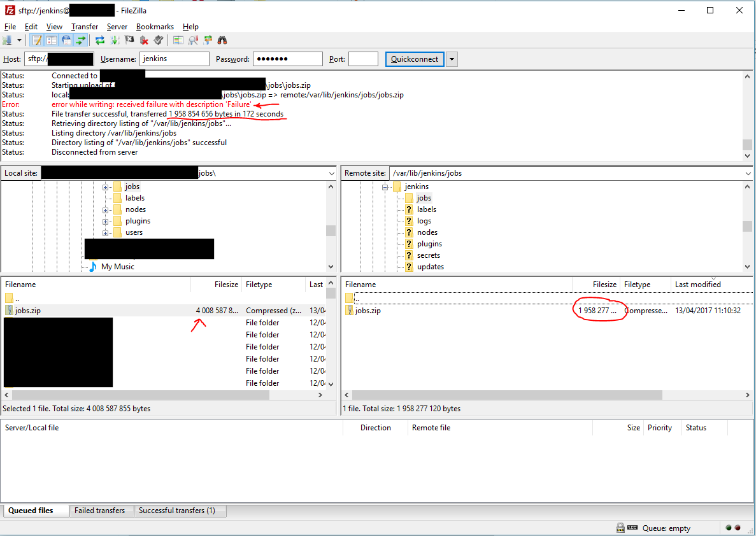
Task: Click remote jobs.zip archive icon
Action: 350,311
